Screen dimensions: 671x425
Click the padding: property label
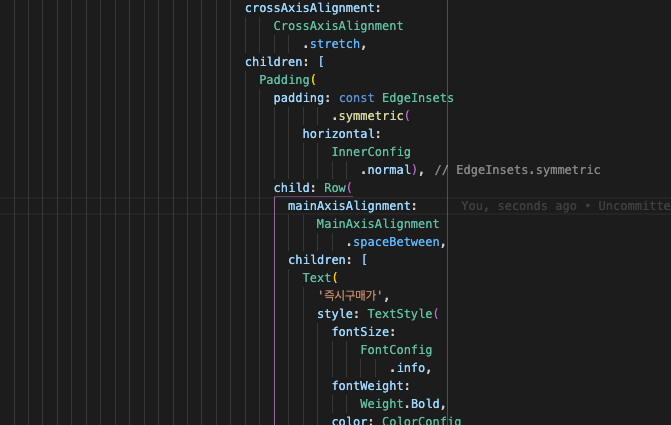[x=302, y=98]
